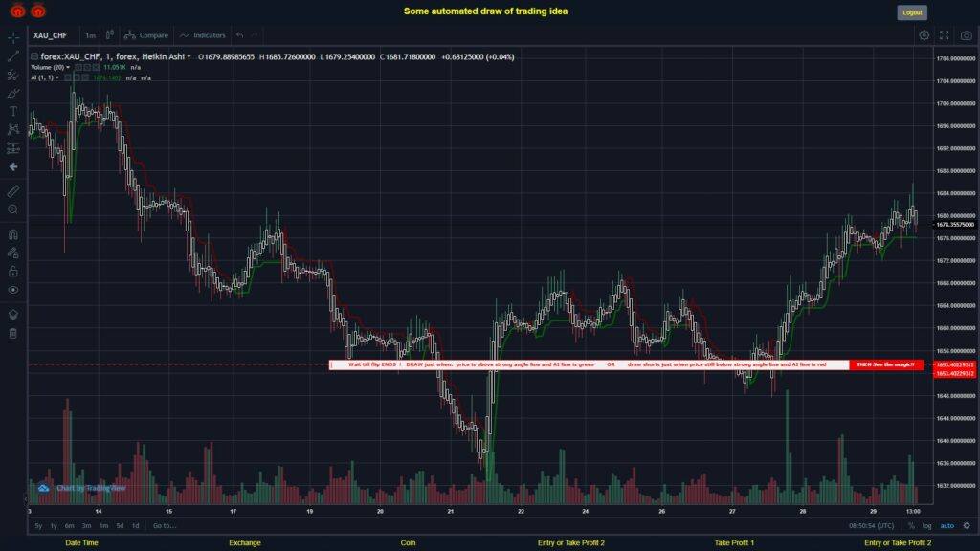Select the brush drawing tool
The height and width of the screenshot is (551, 980).
click(13, 93)
